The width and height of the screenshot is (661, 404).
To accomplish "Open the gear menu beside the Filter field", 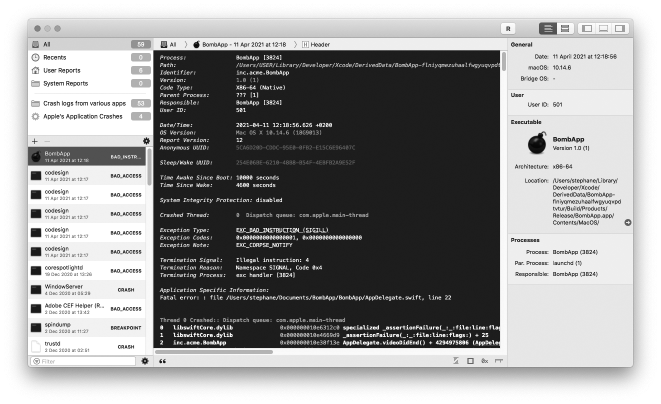I will pos(145,361).
